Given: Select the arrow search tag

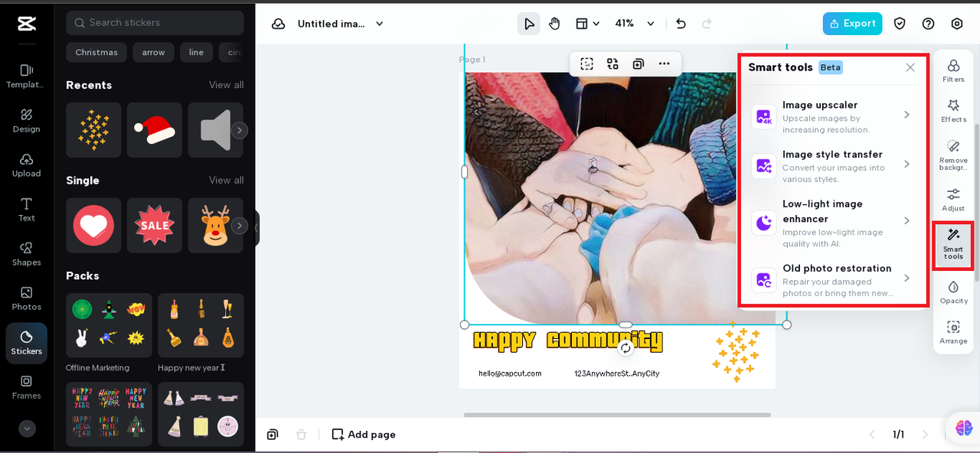Looking at the screenshot, I should 153,53.
